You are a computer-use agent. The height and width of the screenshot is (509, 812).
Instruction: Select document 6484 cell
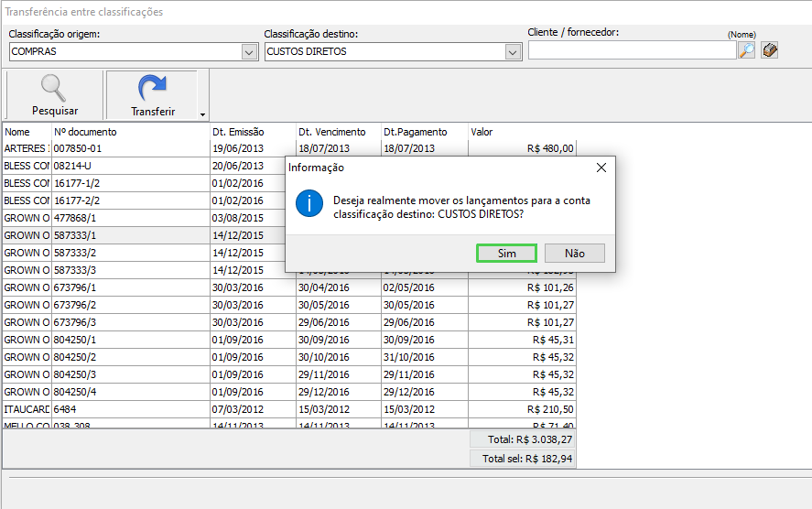[131, 409]
